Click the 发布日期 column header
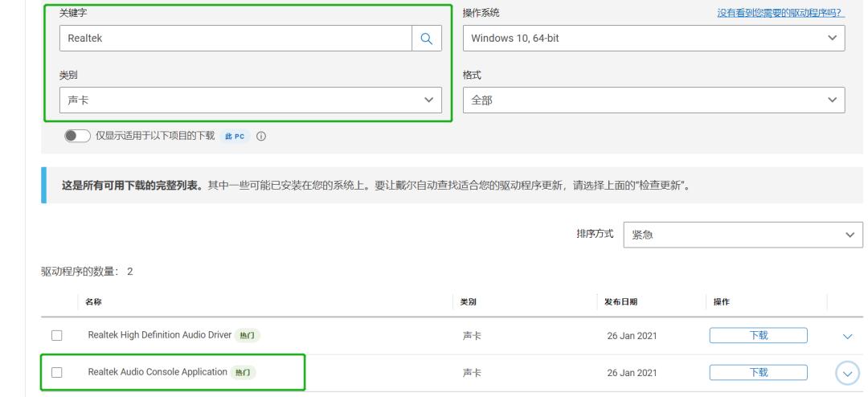 coord(620,301)
